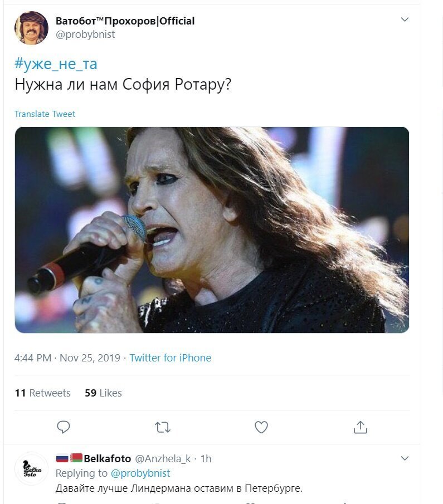Open the Belkafoto username in reply
Viewport: 443px width, 504px height.
pyautogui.click(x=108, y=458)
